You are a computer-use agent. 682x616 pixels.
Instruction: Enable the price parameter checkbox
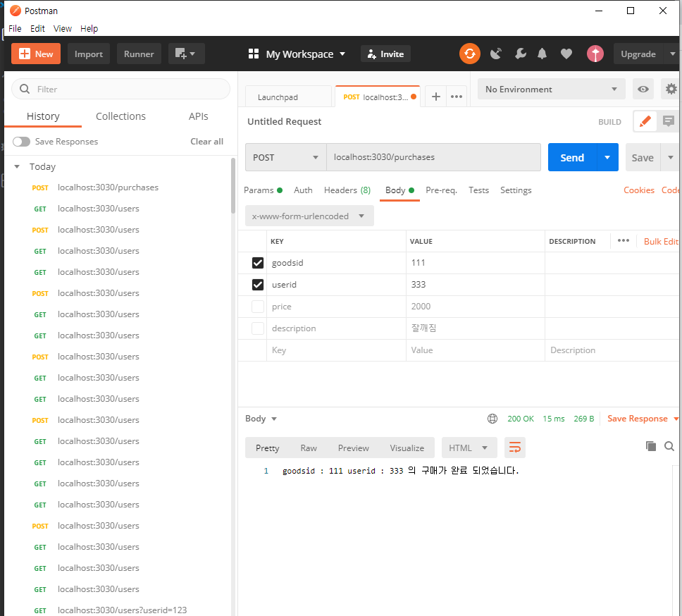[257, 307]
